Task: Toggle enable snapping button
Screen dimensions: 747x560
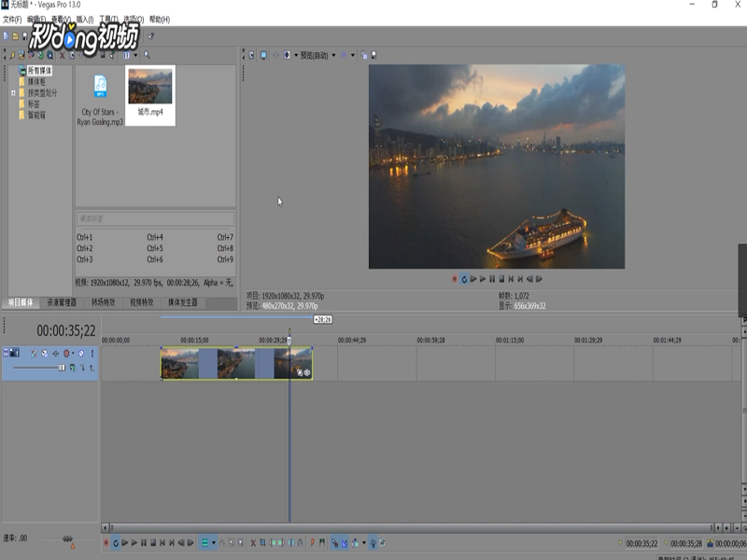Action: (x=335, y=543)
